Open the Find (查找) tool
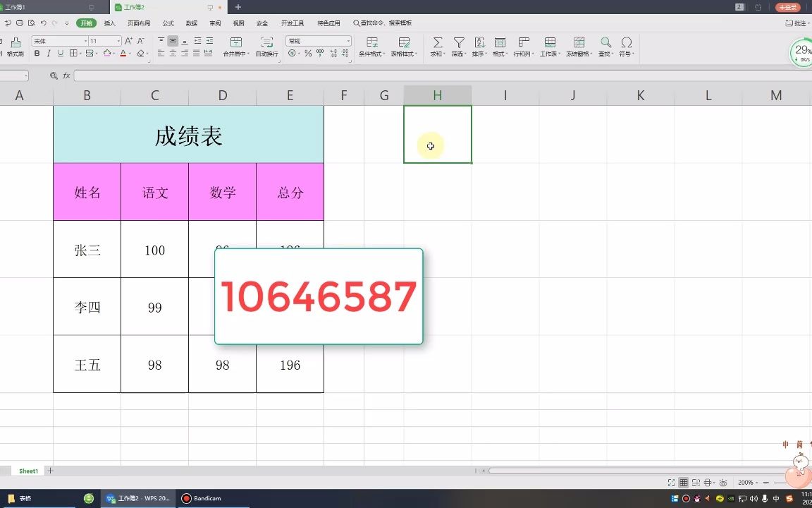 click(605, 42)
